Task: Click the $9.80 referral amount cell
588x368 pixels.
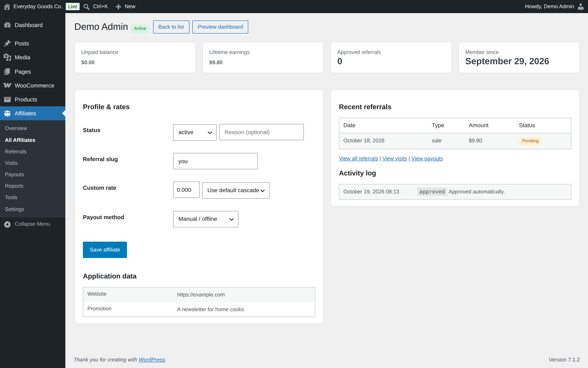Action: click(475, 141)
